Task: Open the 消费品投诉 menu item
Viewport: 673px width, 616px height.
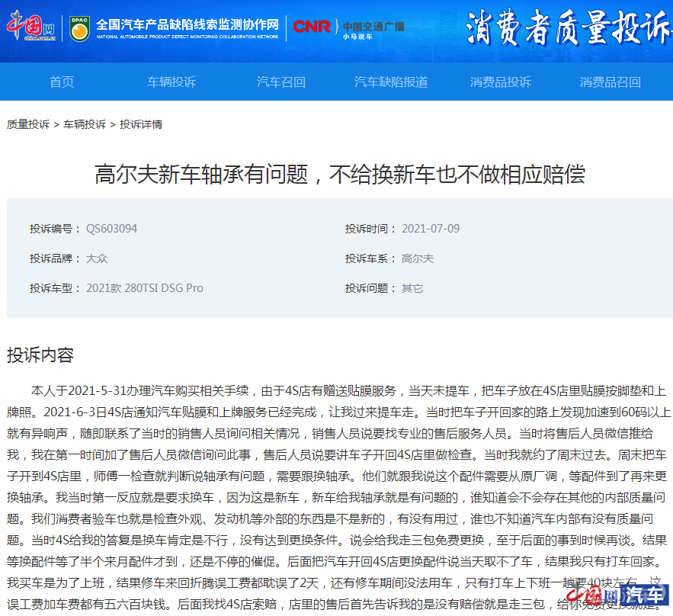Action: (x=501, y=82)
